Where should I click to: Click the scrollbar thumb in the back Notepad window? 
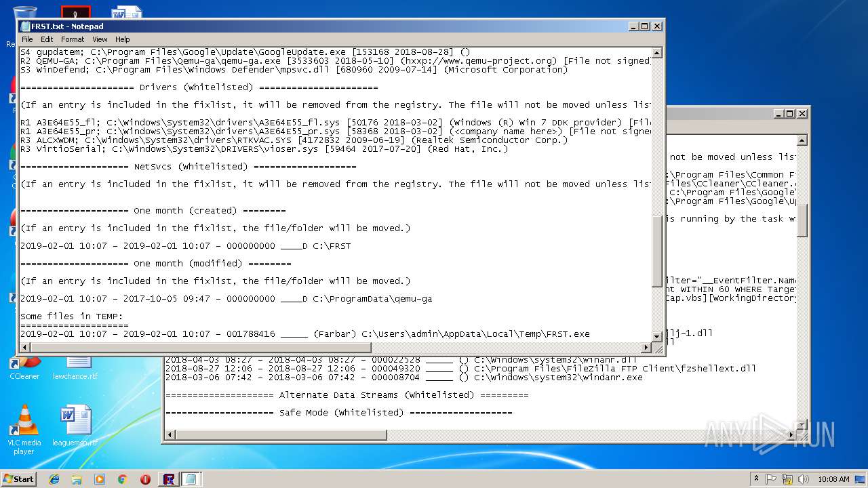coord(802,220)
